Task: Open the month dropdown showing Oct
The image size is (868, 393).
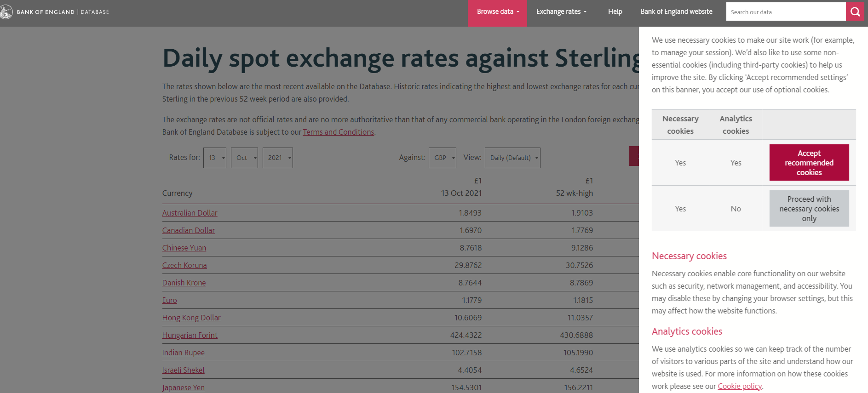Action: click(244, 158)
